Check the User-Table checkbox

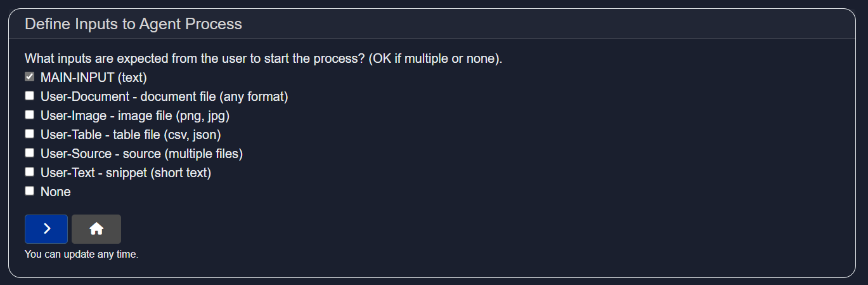29,134
